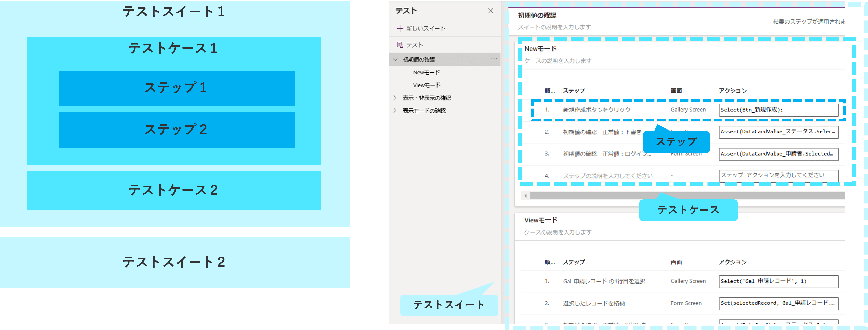Collapse the 初期値の確認 suite
Image resolution: width=868 pixels, height=330 pixels.
pos(395,60)
